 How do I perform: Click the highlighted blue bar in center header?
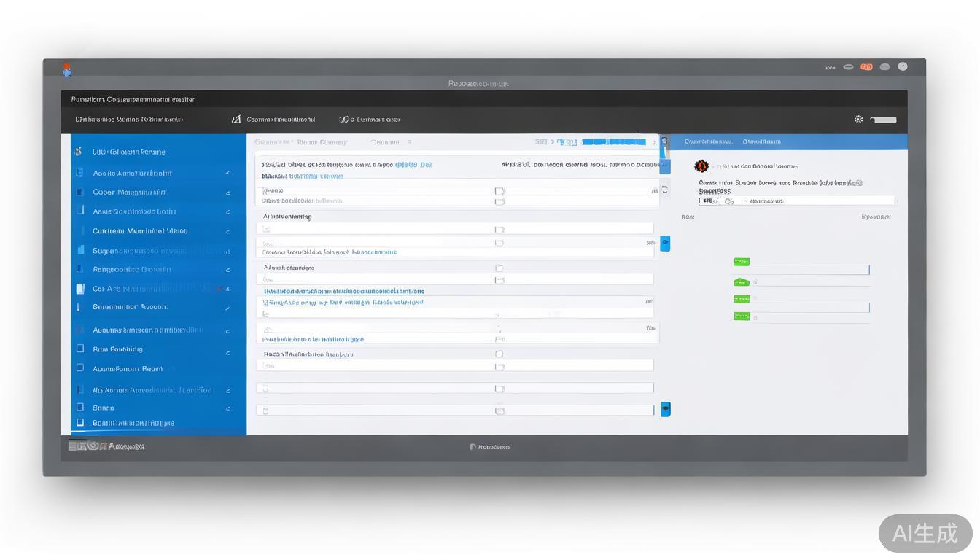pos(613,141)
